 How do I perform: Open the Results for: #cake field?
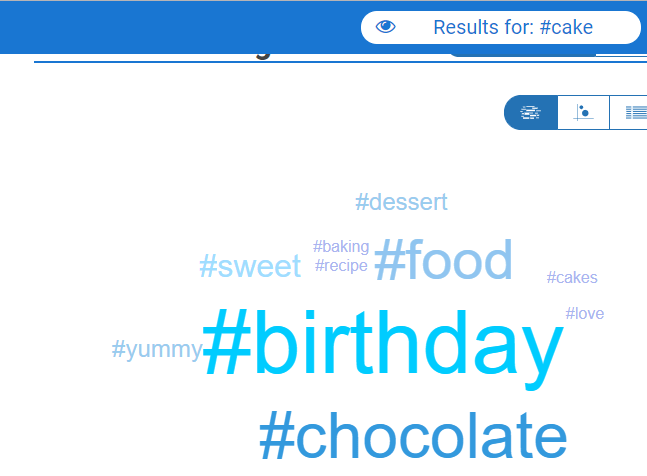pos(501,27)
